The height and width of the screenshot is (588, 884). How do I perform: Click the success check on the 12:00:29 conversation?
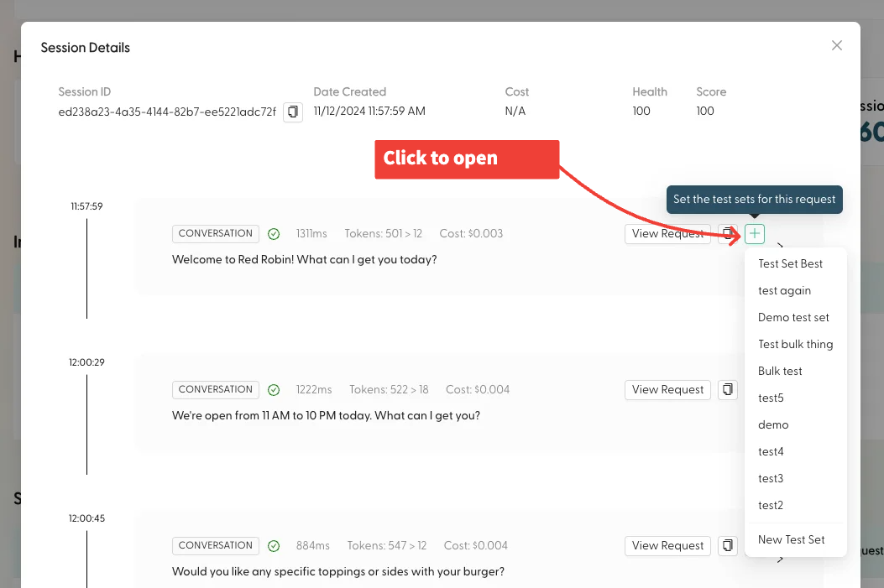tap(274, 389)
